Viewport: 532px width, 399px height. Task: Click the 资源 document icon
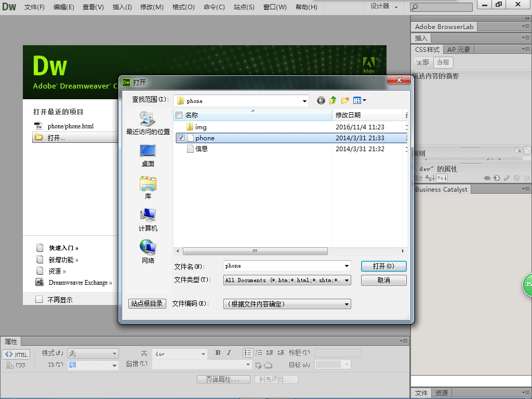pyautogui.click(x=39, y=271)
